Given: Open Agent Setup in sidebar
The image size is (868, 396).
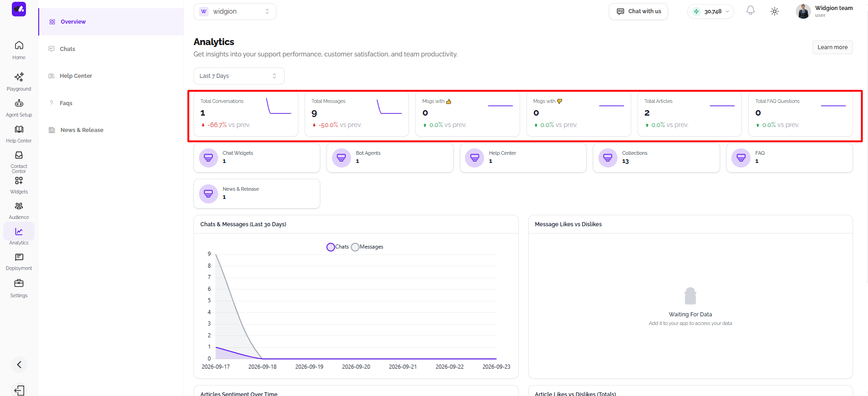Looking at the screenshot, I should (x=19, y=103).
